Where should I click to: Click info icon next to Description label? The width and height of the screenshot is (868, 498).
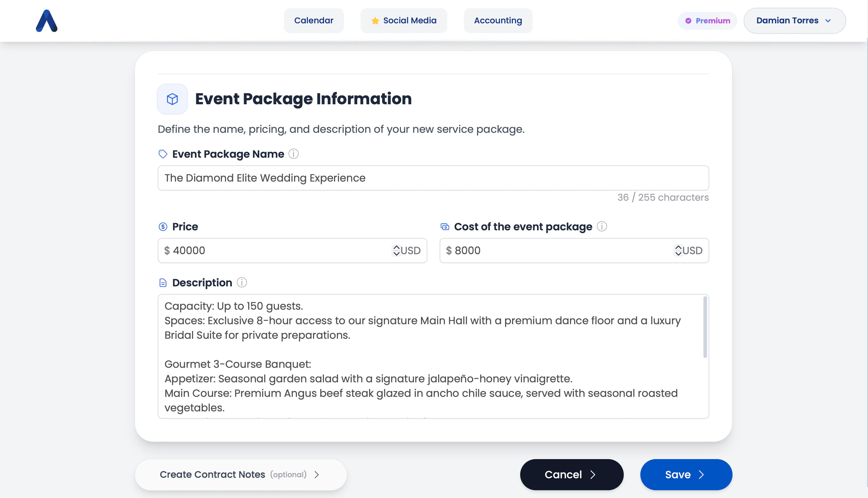pyautogui.click(x=242, y=282)
